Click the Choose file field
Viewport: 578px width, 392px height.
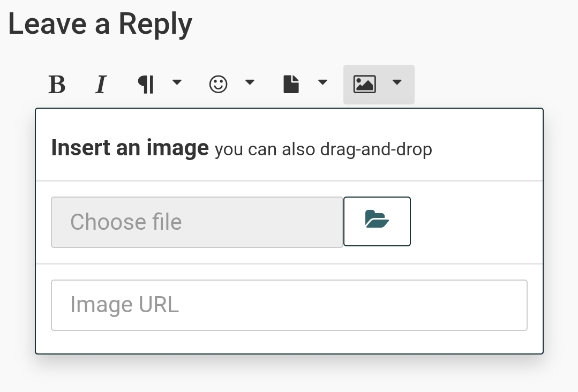point(197,222)
